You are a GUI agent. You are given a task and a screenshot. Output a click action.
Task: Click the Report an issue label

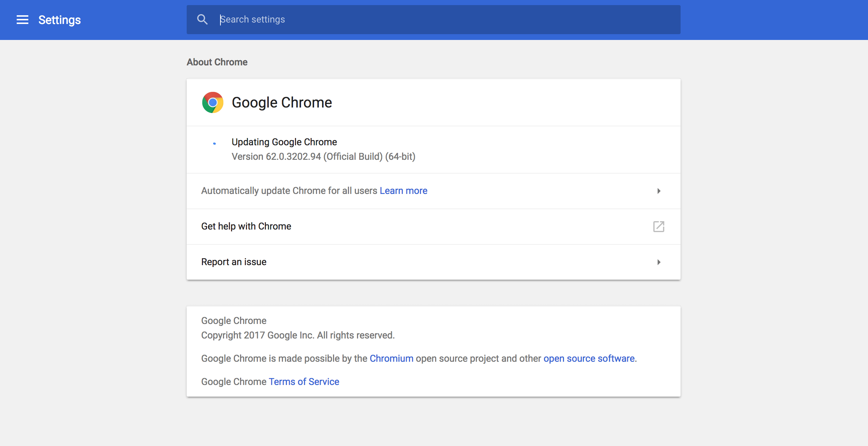[234, 262]
